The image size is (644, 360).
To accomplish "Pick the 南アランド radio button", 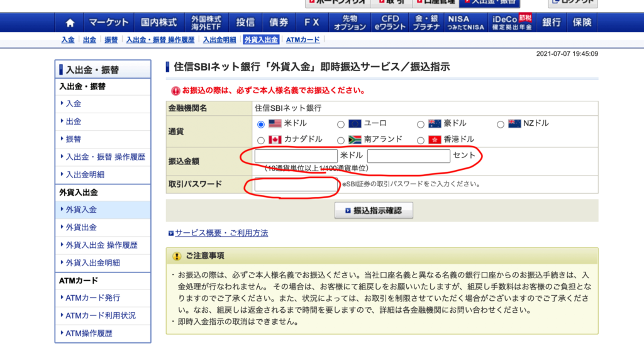I will pos(340,140).
